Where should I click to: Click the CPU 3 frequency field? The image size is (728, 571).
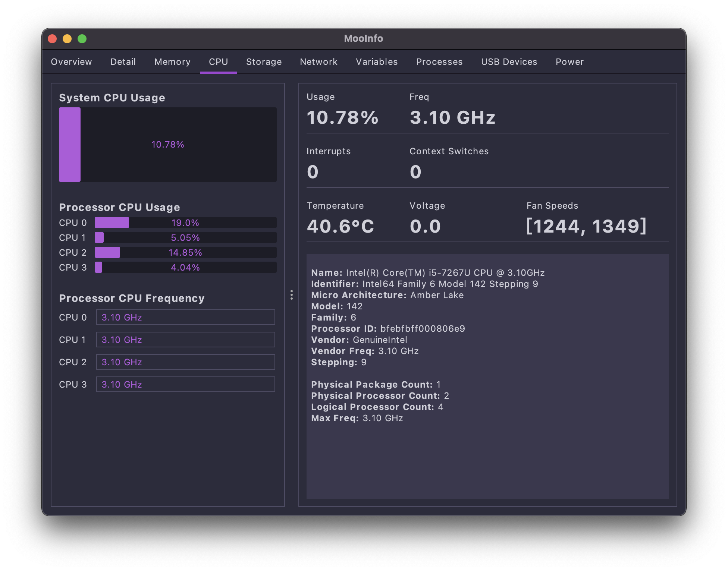[185, 384]
